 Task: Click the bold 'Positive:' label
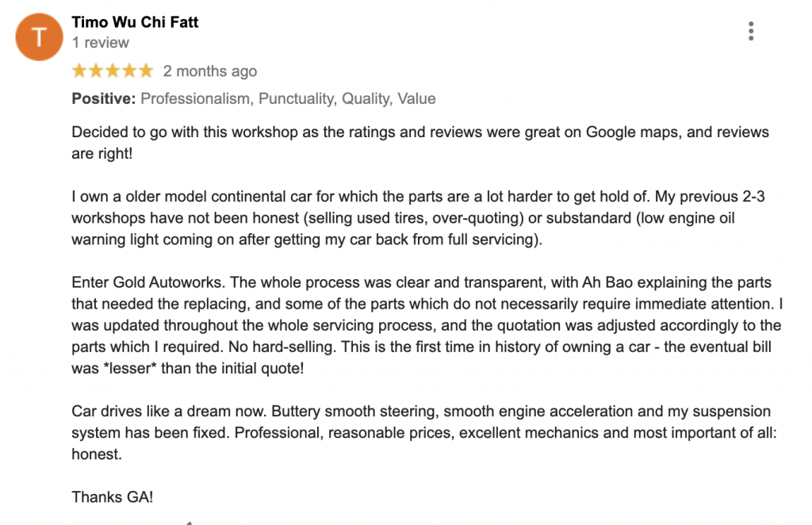coord(104,98)
